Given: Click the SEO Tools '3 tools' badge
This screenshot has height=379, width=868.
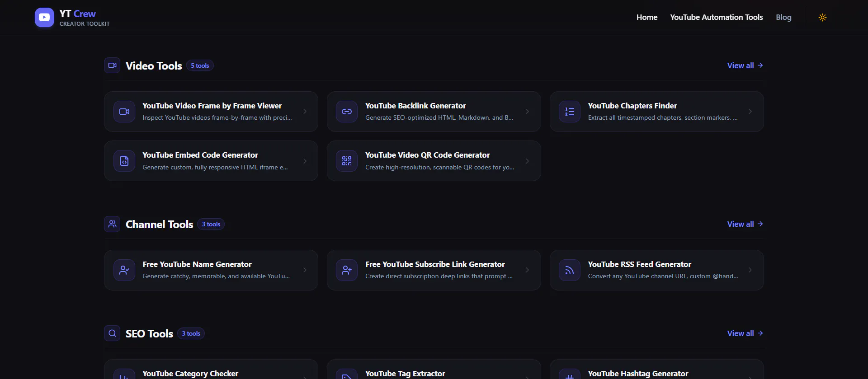Looking at the screenshot, I should coord(191,333).
